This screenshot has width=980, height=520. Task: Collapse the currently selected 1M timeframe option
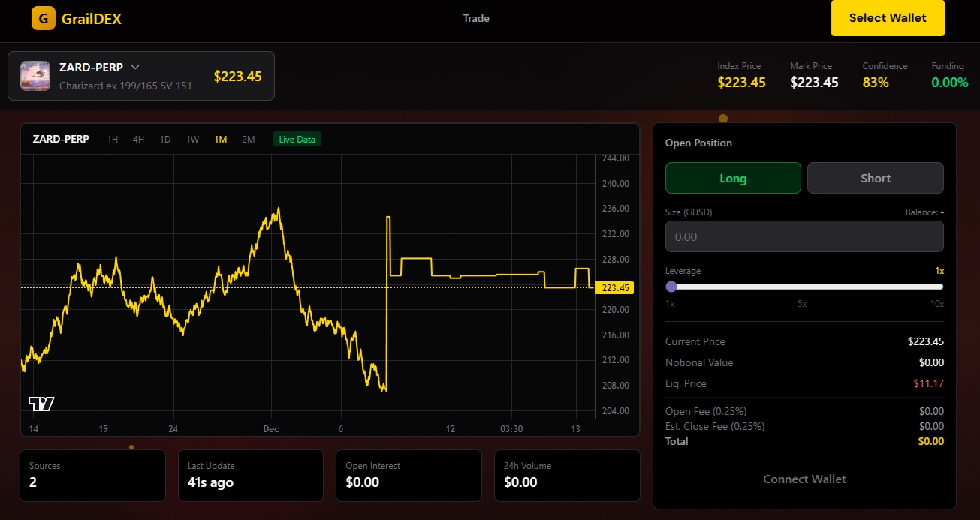pyautogui.click(x=220, y=139)
